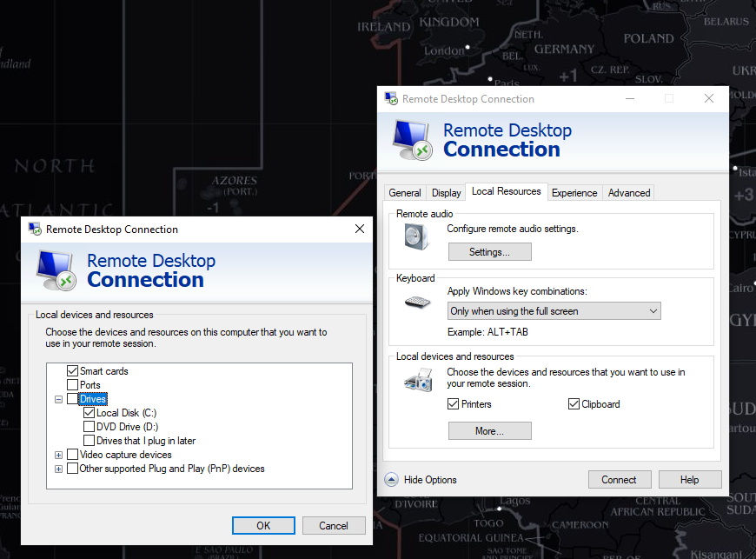
Task: Click the remote audio Settings button
Action: pos(490,252)
